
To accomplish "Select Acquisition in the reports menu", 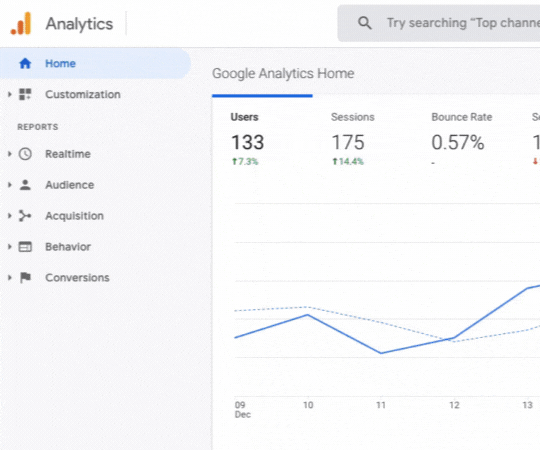I will (75, 216).
